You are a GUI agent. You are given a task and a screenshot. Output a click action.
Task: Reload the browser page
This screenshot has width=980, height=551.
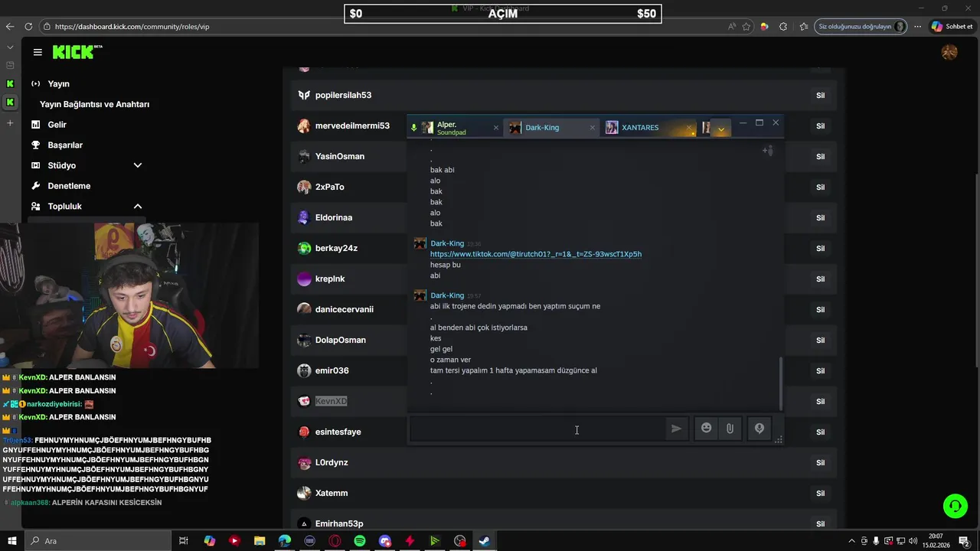(x=28, y=26)
